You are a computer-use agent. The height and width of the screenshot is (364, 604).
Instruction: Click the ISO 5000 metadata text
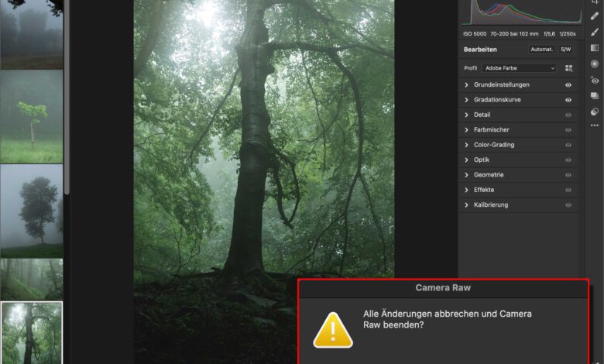(x=475, y=34)
